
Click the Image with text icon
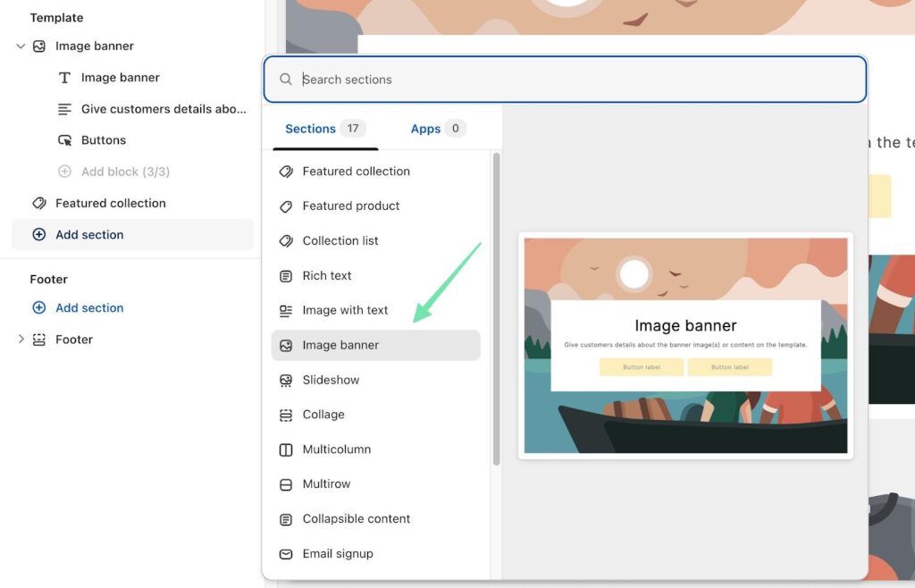click(x=286, y=311)
